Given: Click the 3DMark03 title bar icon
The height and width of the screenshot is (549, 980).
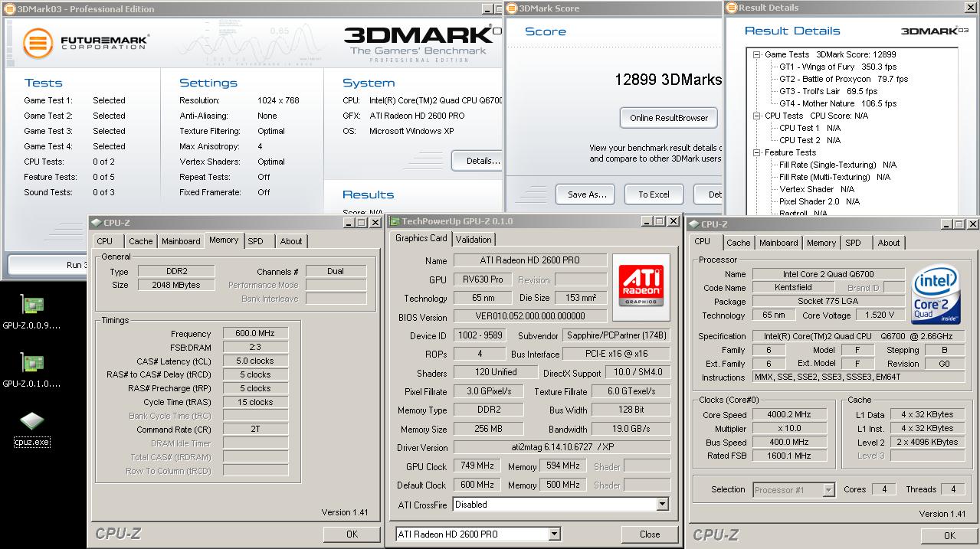Looking at the screenshot, I should coord(9,8).
